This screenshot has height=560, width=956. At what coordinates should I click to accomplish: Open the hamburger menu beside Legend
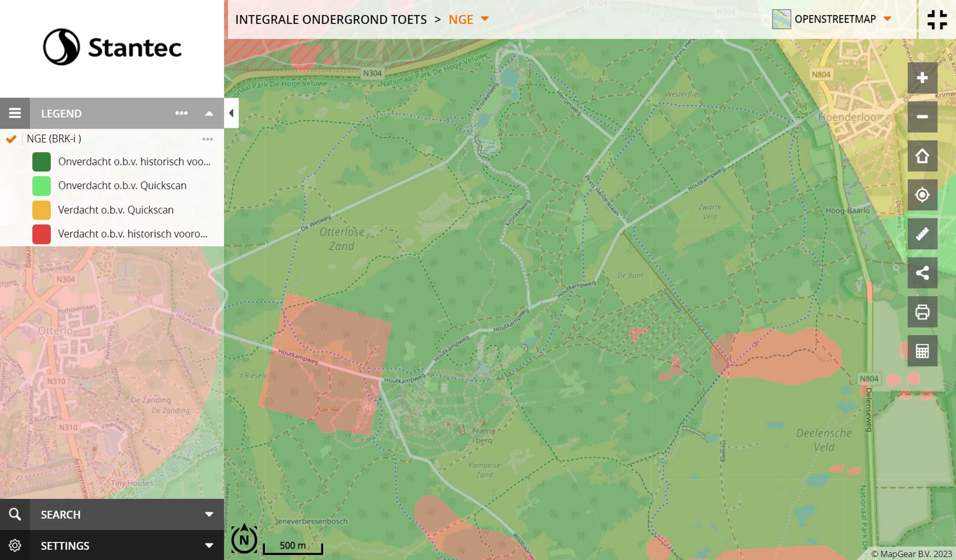15,113
